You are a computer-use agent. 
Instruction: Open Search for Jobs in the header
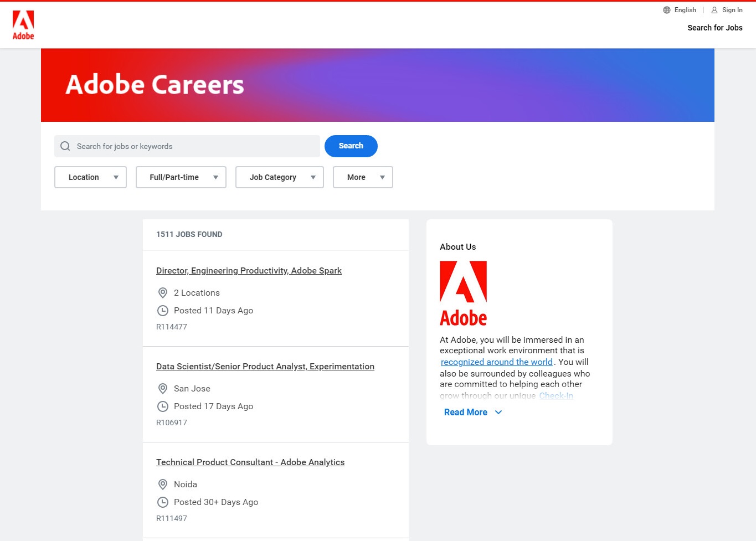[x=714, y=28]
